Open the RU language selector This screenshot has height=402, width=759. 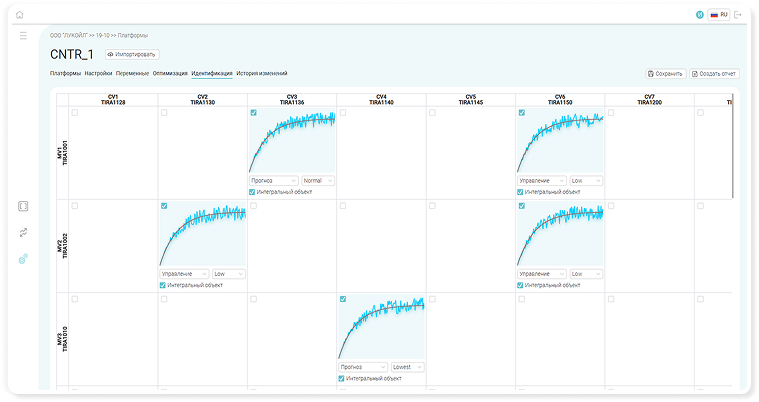point(718,15)
